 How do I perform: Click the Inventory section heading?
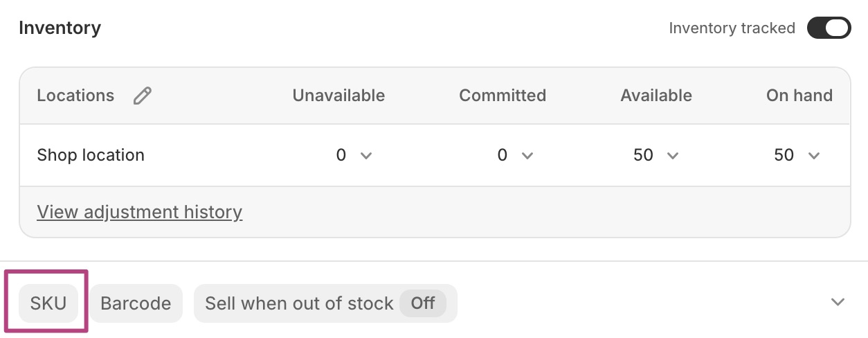60,28
